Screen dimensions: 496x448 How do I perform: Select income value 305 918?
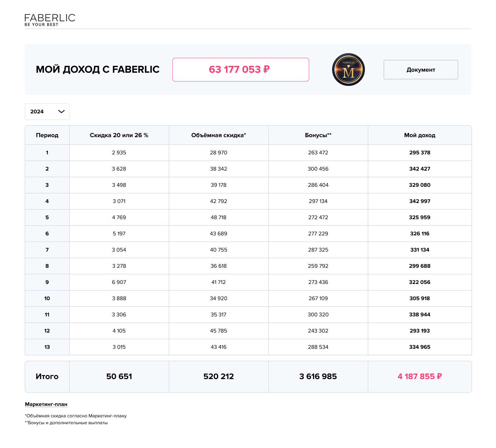[420, 298]
